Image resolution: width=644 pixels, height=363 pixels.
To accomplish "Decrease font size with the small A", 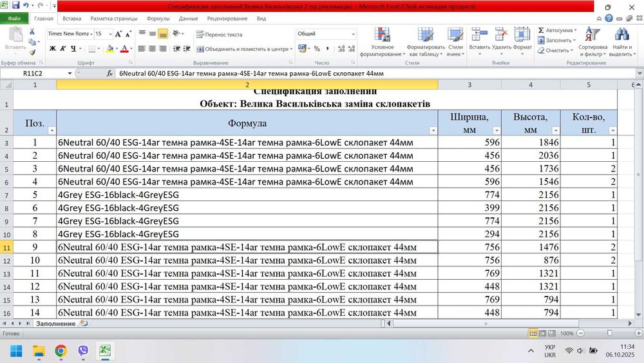I will pos(128,34).
